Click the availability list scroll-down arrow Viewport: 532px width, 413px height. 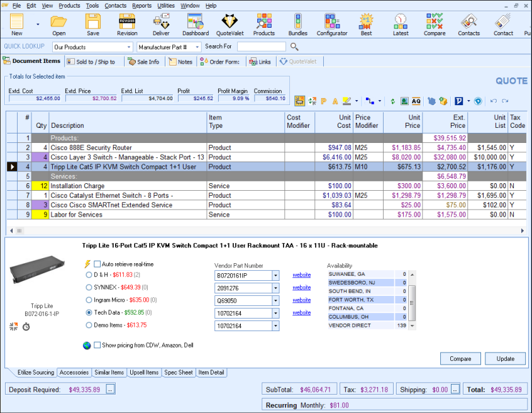click(x=412, y=325)
